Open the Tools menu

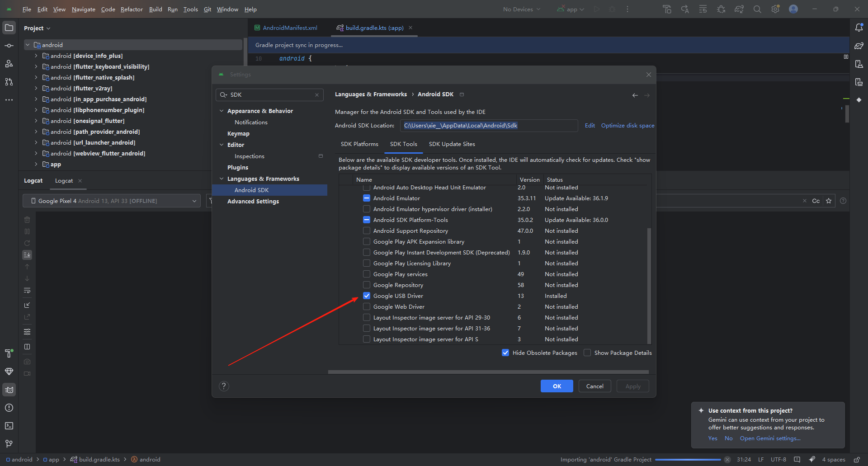190,9
